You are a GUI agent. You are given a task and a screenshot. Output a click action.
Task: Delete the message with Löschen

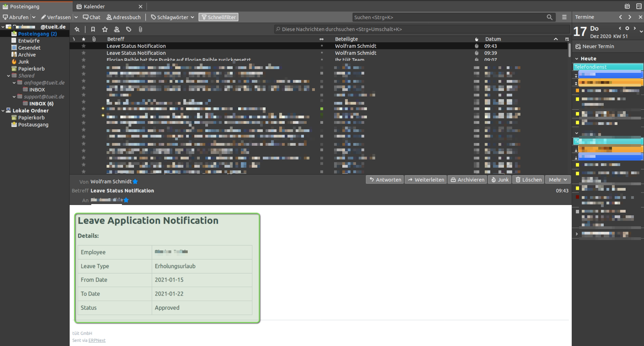(528, 180)
